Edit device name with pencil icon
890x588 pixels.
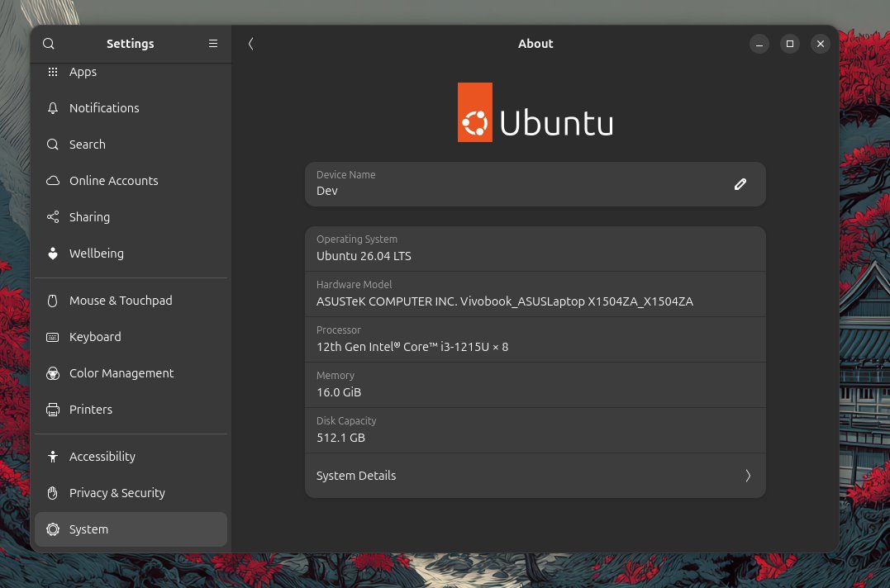point(740,184)
